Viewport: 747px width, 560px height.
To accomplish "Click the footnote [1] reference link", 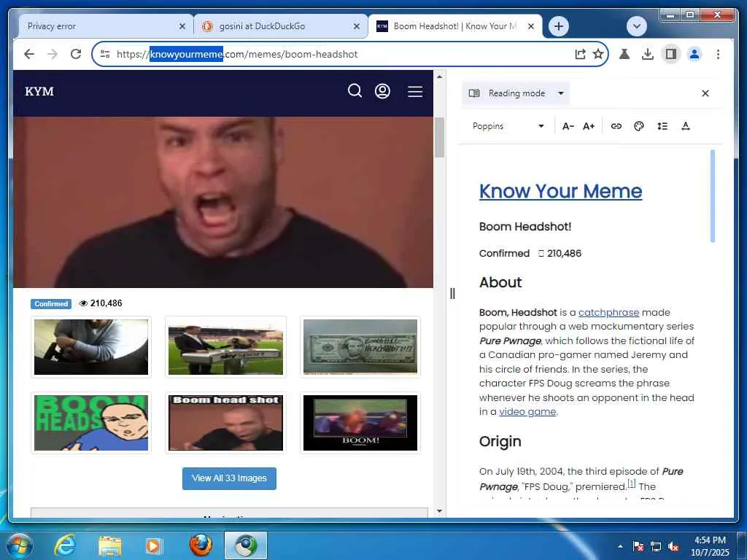I will (631, 483).
